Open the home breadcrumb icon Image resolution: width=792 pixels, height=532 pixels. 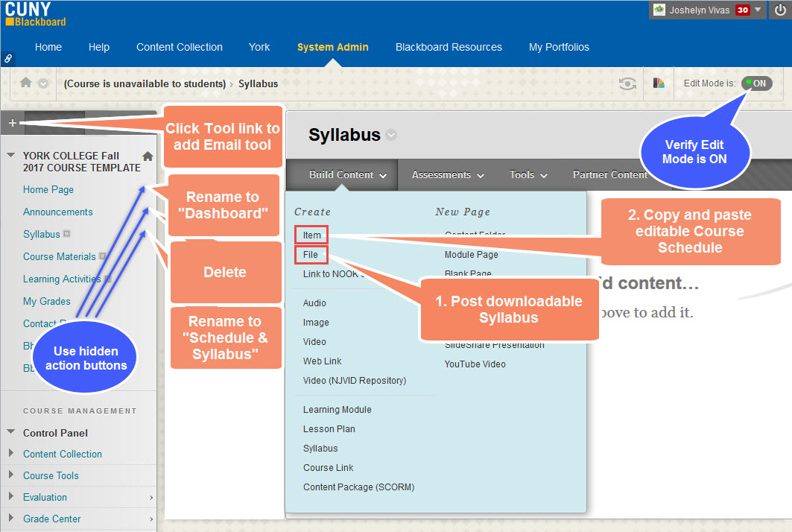[x=26, y=83]
